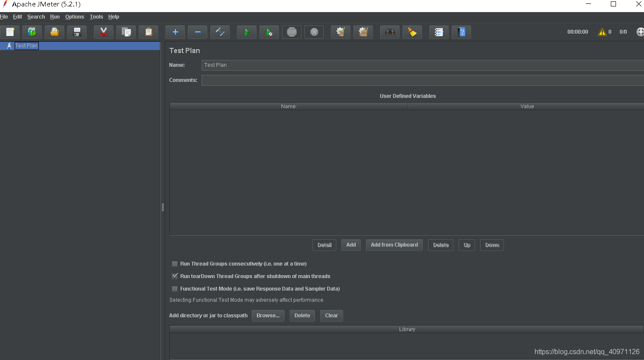Click the classpath Delete button
Viewport: 644px width, 360px height.
(x=302, y=316)
